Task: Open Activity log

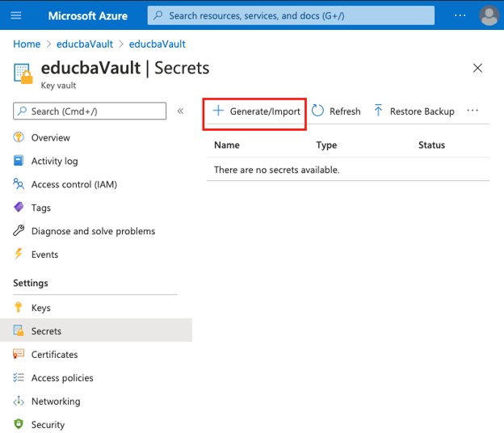Action: point(55,161)
